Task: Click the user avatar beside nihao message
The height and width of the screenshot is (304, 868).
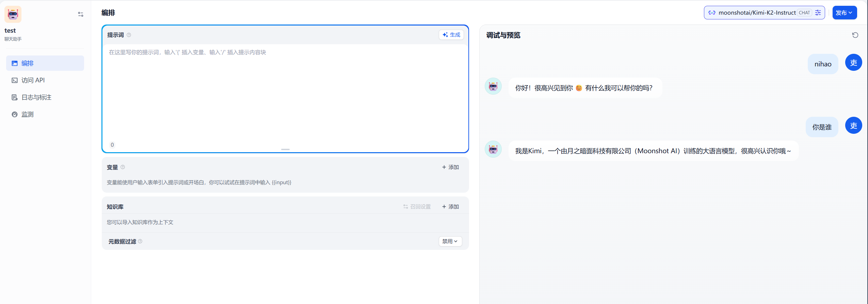Action: point(853,62)
